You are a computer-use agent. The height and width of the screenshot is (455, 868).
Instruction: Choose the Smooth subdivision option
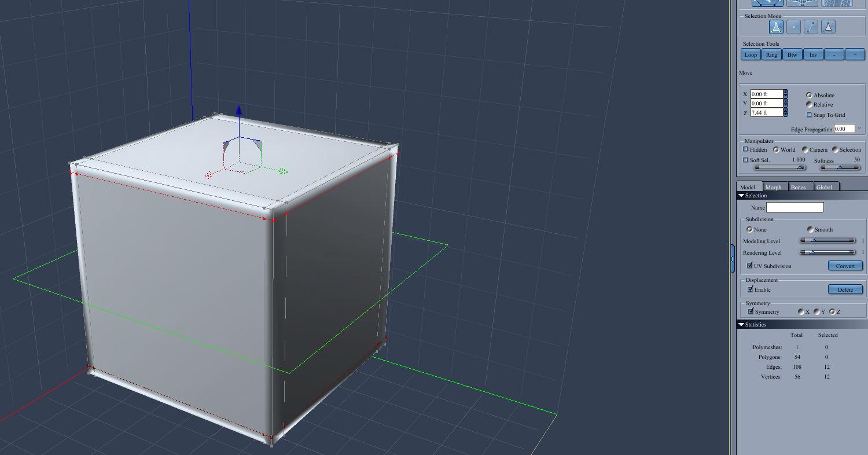[810, 229]
